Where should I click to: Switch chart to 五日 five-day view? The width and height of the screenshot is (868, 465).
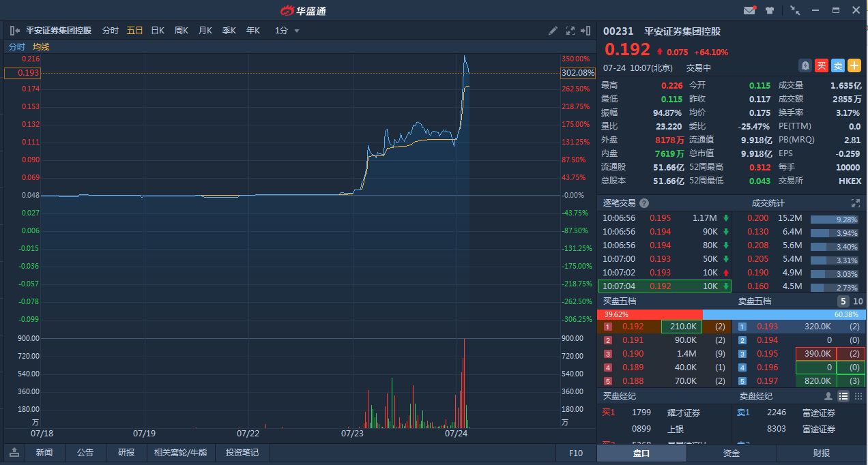coord(135,31)
